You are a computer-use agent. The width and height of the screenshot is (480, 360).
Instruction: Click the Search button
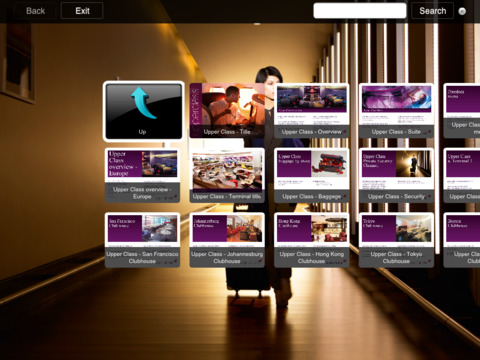432,11
